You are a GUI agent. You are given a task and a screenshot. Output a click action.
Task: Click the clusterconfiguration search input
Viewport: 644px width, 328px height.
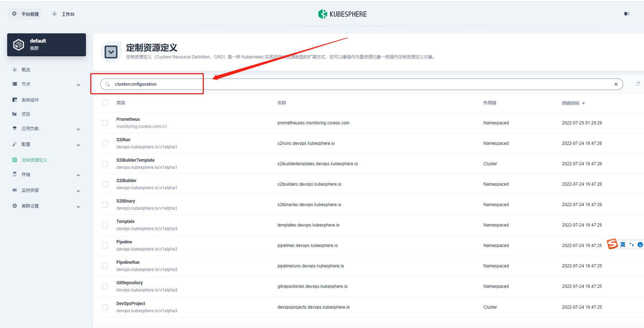point(358,84)
